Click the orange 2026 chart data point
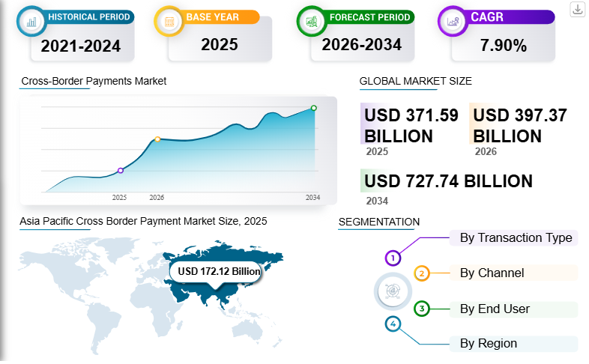The image size is (589, 364). 158,139
